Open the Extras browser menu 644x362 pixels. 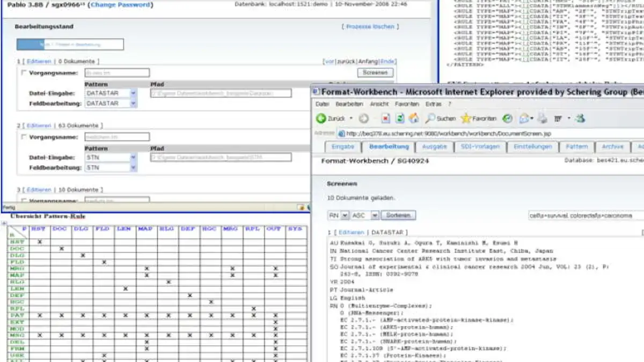432,106
